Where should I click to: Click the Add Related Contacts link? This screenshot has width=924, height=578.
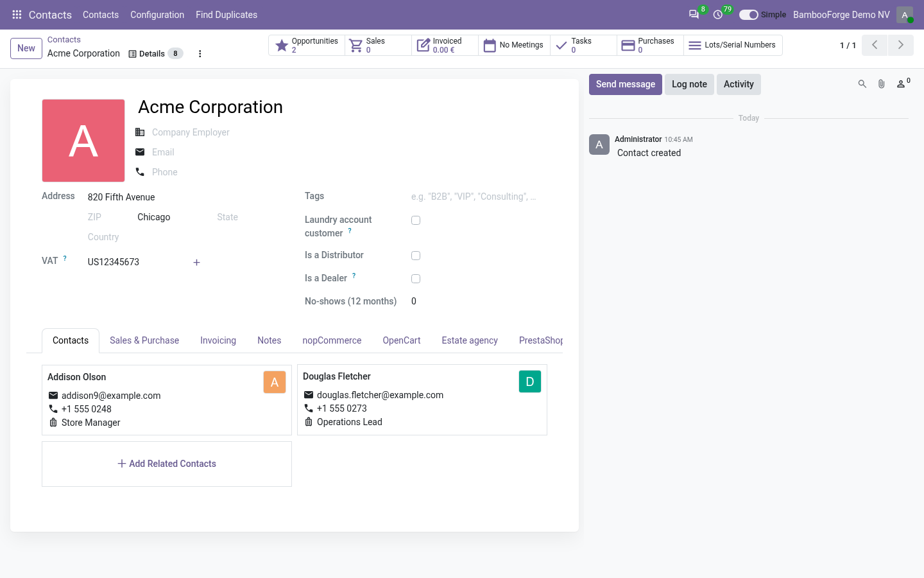click(x=167, y=464)
